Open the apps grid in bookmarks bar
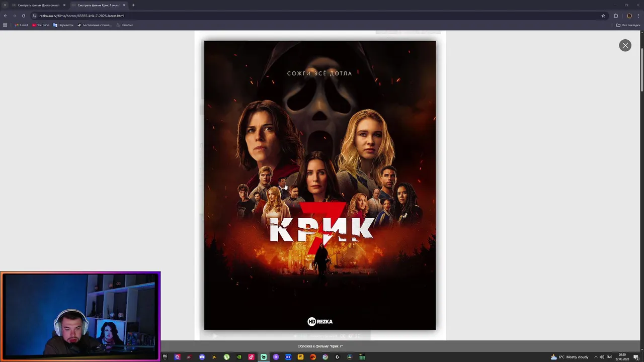This screenshot has height=362, width=644. (5, 25)
